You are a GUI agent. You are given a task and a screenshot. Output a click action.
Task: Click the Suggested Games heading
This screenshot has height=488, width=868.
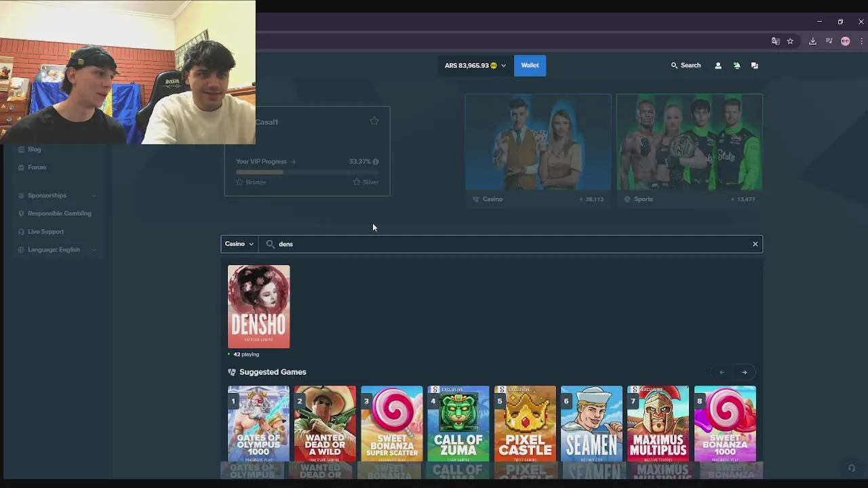click(273, 372)
